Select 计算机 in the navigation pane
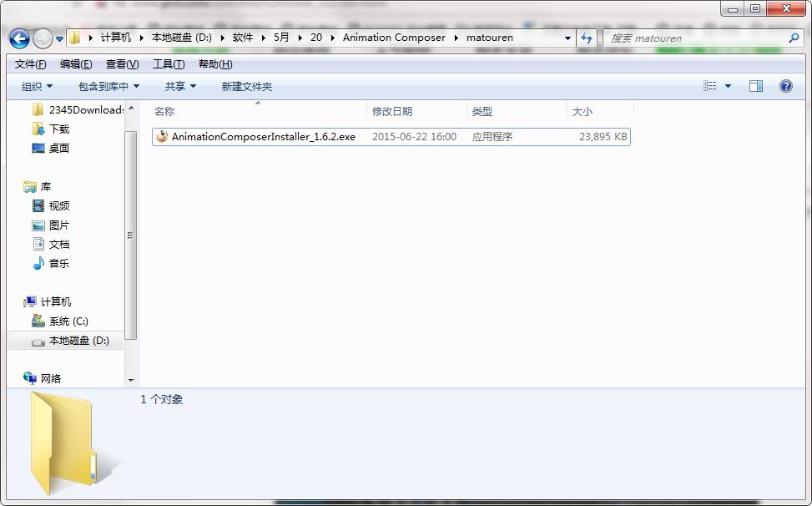The height and width of the screenshot is (506, 812). 47,301
